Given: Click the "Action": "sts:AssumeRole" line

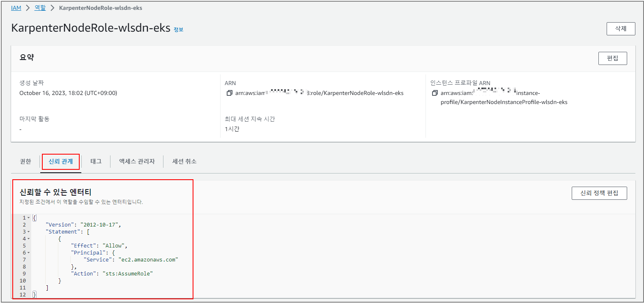Looking at the screenshot, I should click(112, 274).
